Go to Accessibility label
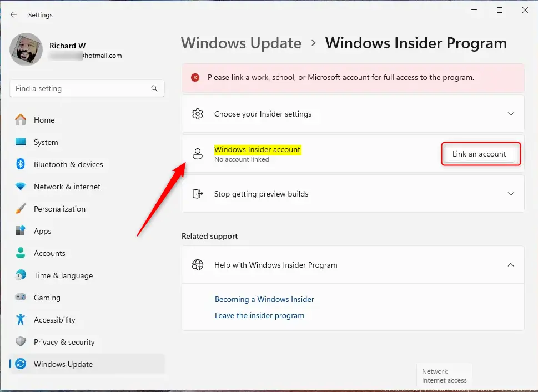538x392 pixels. (54, 320)
